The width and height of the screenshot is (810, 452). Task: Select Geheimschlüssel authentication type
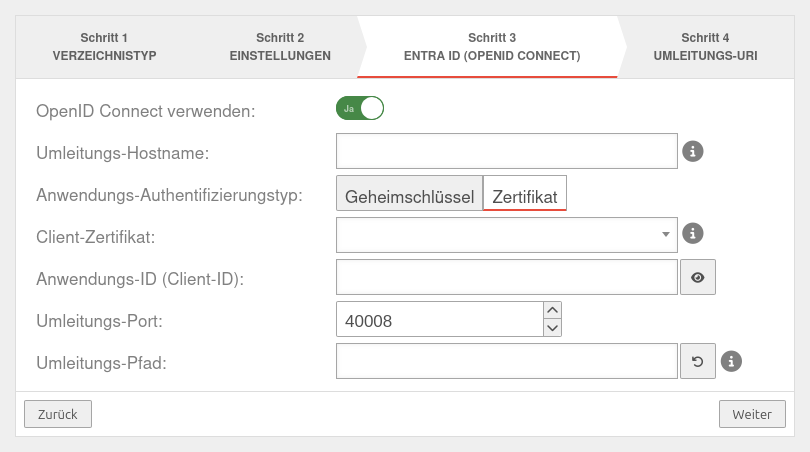409,196
